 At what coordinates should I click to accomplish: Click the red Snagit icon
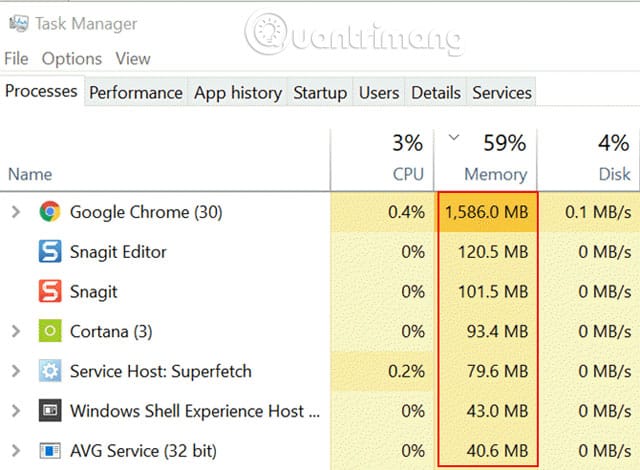(x=50, y=291)
